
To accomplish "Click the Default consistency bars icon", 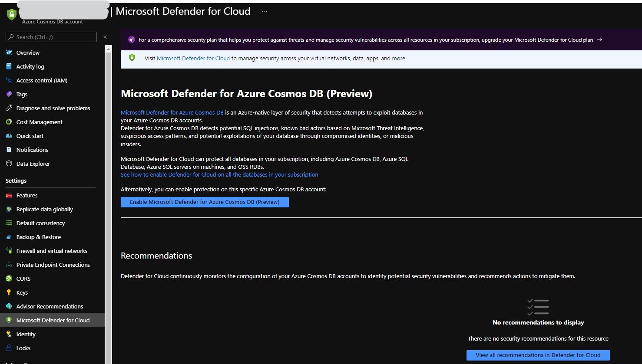I will click(x=9, y=223).
